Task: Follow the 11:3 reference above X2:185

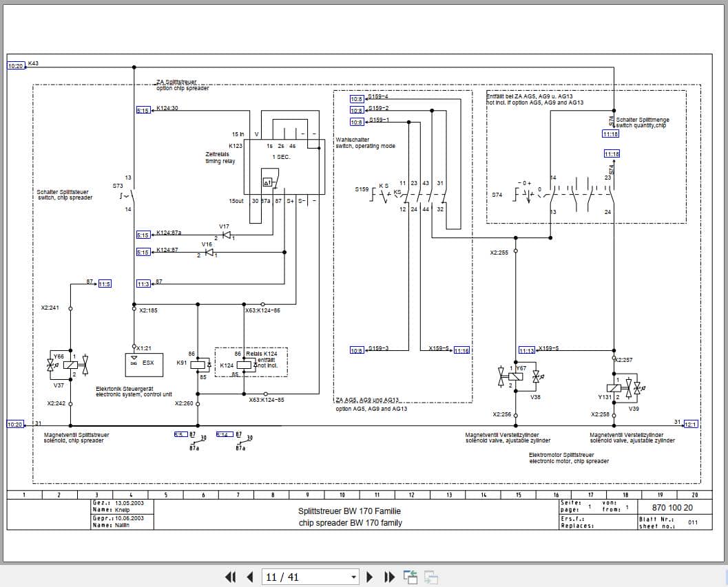Action: coord(143,284)
